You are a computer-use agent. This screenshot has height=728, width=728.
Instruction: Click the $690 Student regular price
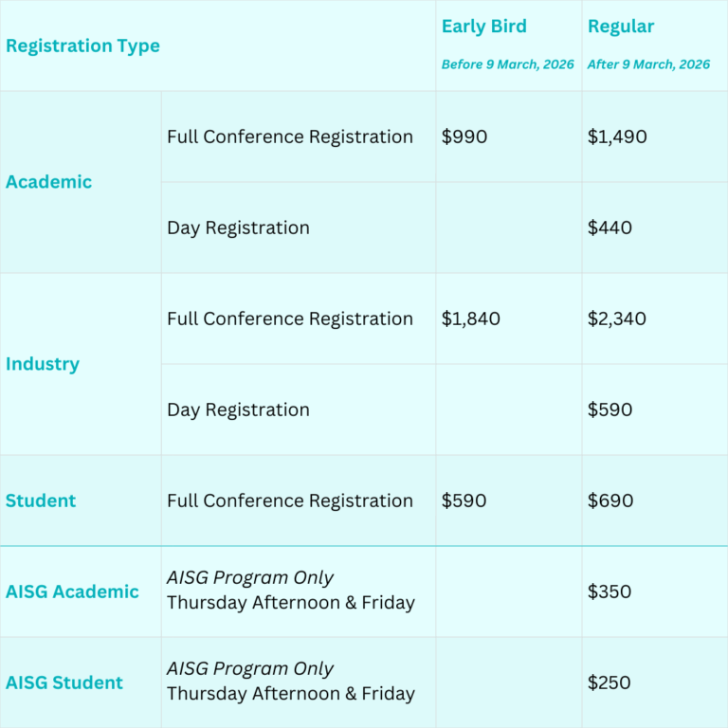pyautogui.click(x=610, y=500)
